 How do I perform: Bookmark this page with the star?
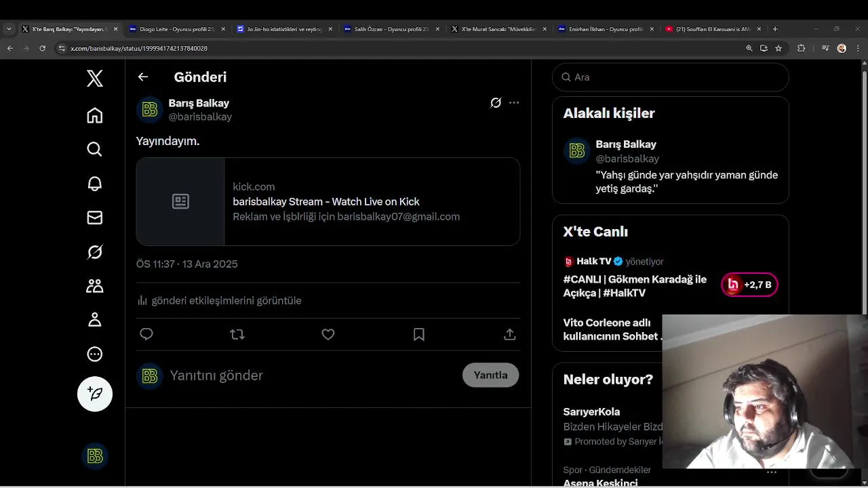pos(778,48)
